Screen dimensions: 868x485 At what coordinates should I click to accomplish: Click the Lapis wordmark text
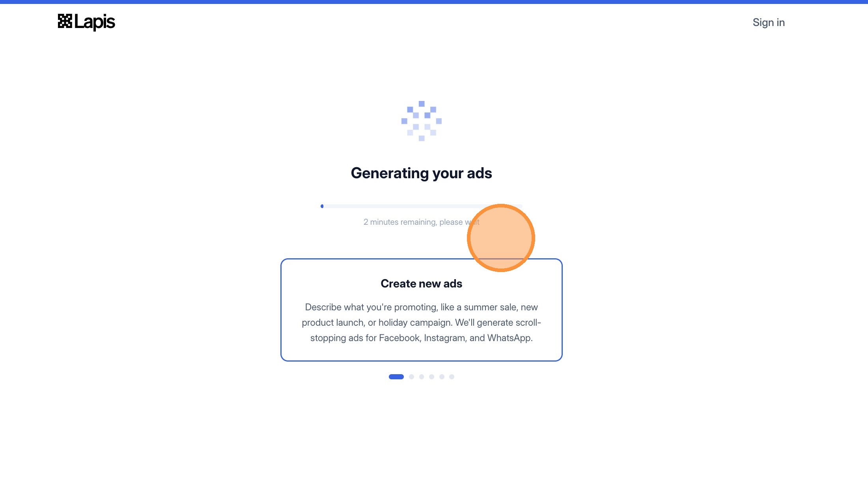pos(95,22)
